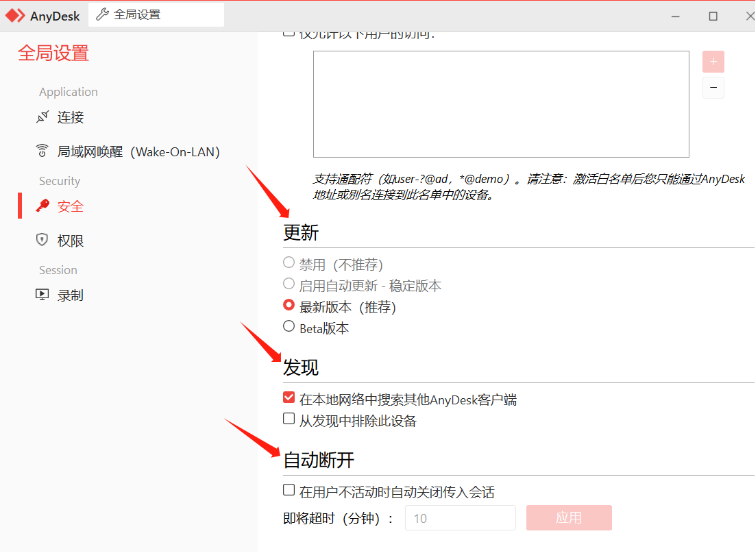Click the 更新 section heading
755x552 pixels.
[x=301, y=233]
